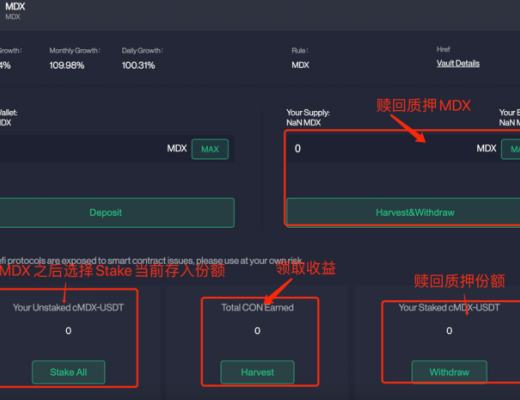The image size is (520, 400).
Task: Click the MDX title in the header
Action: pos(15,6)
